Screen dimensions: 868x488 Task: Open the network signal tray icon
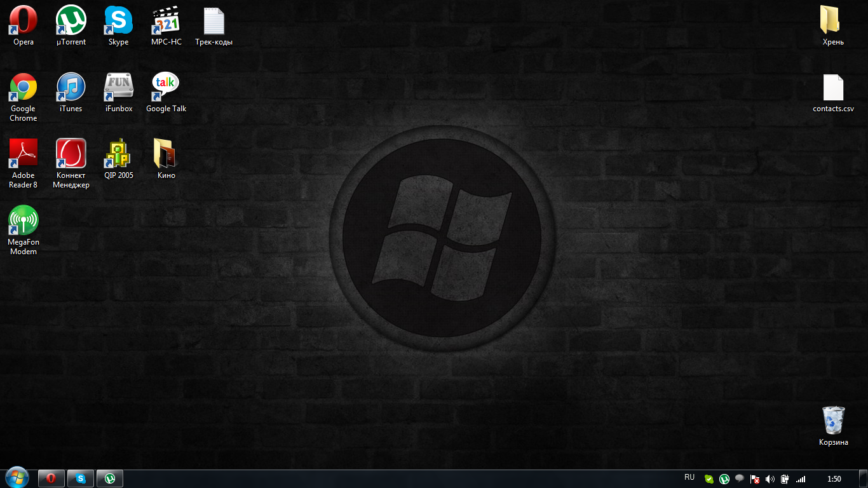801,479
